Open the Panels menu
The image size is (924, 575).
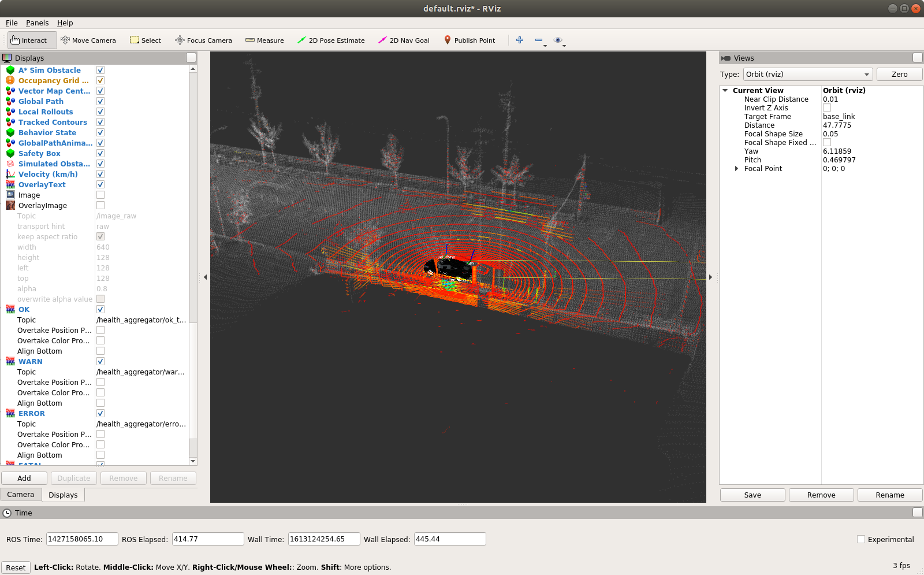pos(38,23)
